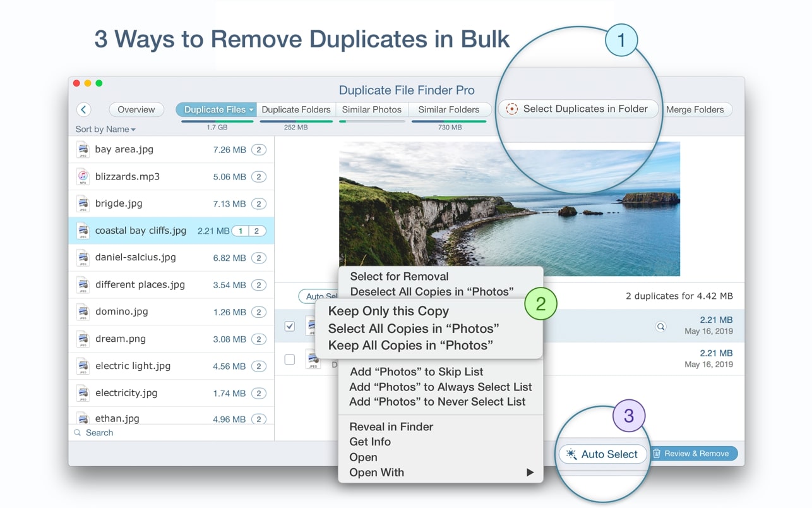Click the target icon in Select Duplicates button
The width and height of the screenshot is (812, 508).
[x=512, y=109]
